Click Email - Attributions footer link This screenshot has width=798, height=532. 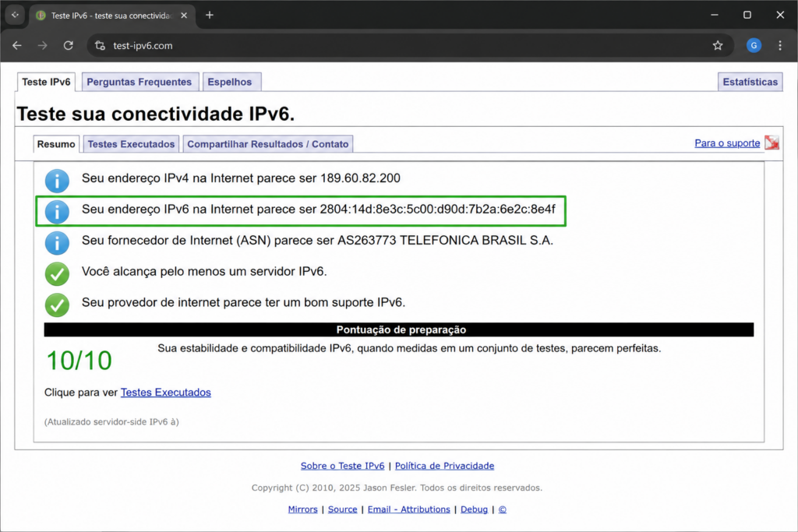pos(408,509)
